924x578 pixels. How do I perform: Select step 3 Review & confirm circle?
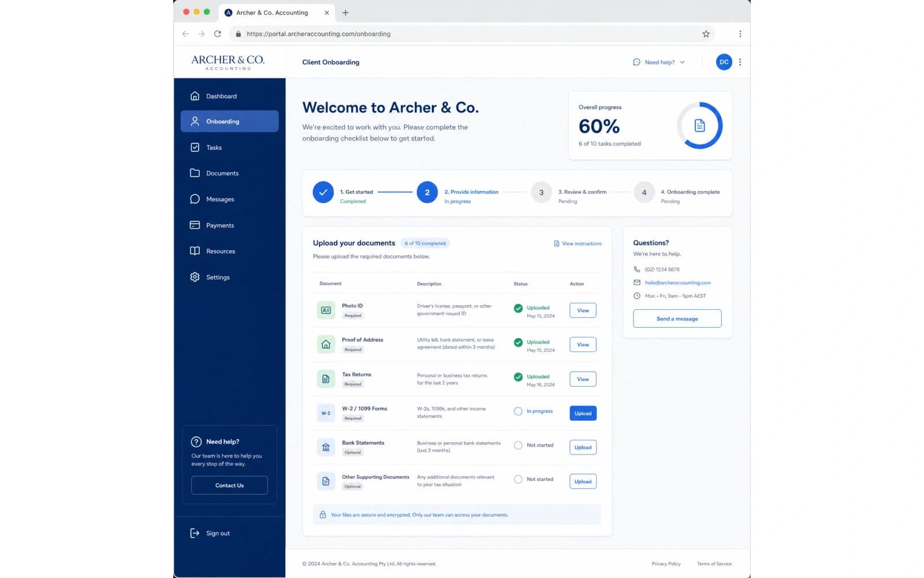pos(541,192)
